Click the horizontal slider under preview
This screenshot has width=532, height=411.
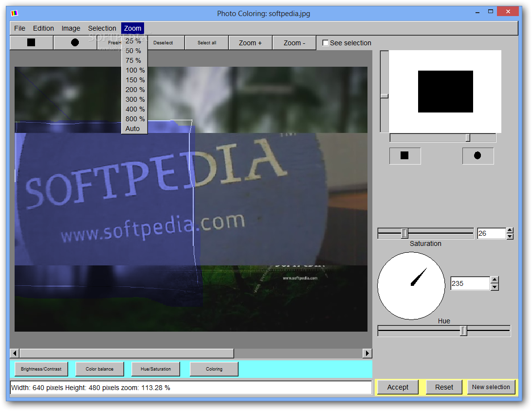tap(443, 138)
